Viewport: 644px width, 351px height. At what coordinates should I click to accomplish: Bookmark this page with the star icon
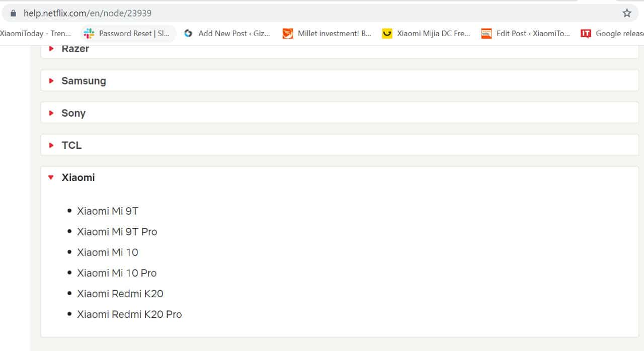tap(626, 13)
